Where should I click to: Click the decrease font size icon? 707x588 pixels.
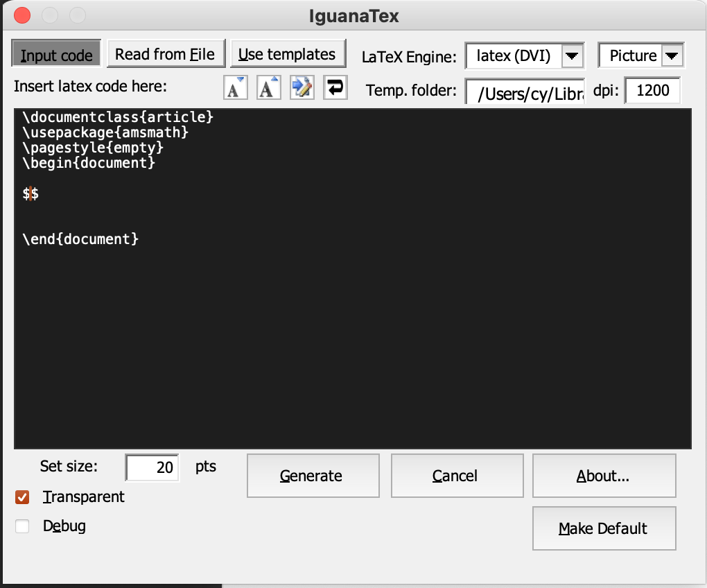(236, 88)
